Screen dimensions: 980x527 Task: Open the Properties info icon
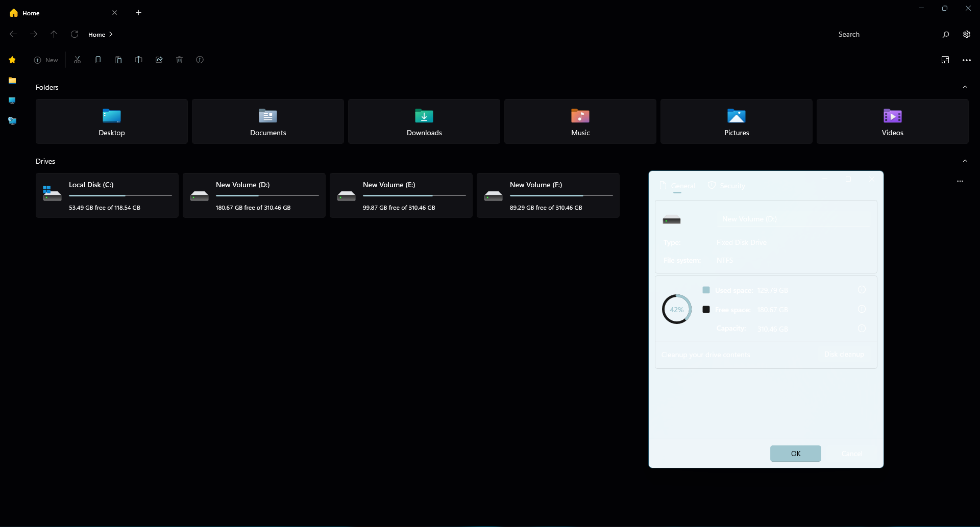coord(200,60)
